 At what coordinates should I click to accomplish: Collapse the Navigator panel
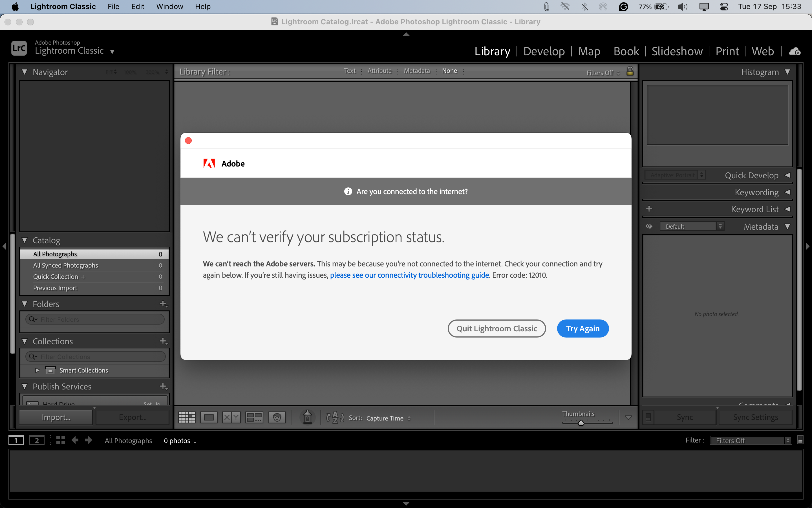tap(25, 72)
